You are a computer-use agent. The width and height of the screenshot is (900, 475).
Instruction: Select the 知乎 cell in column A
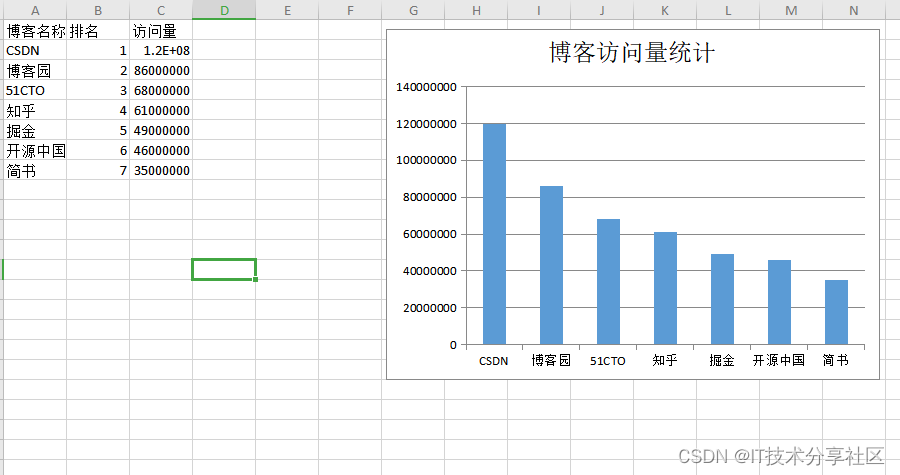point(35,110)
